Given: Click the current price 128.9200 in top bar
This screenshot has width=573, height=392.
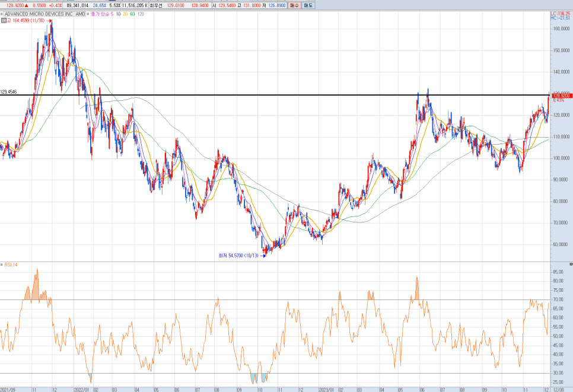Looking at the screenshot, I should [15, 5].
